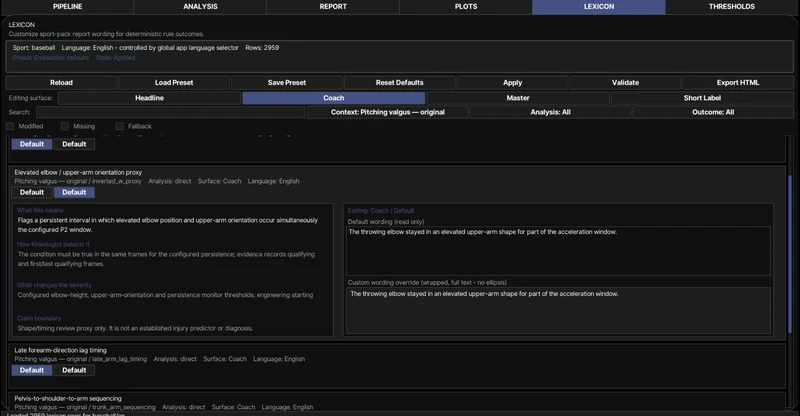Apply the lexicon changes
The height and width of the screenshot is (416, 800).
pos(512,83)
